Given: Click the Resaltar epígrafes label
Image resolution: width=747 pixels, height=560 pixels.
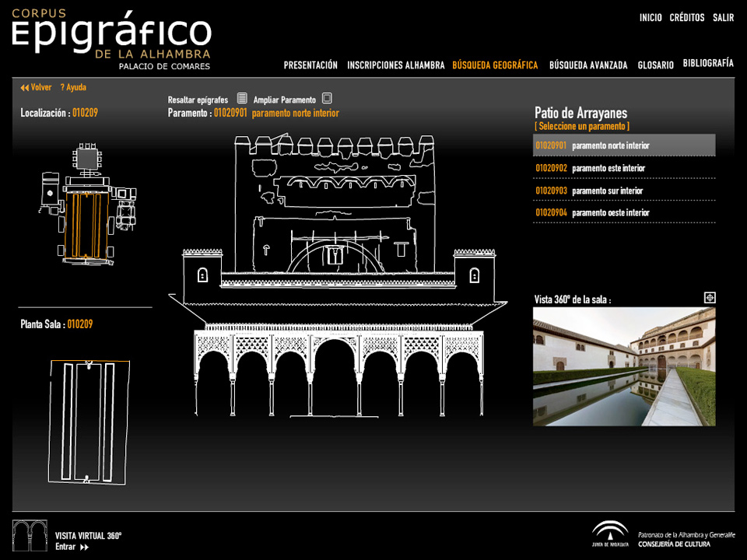Looking at the screenshot, I should [x=198, y=100].
